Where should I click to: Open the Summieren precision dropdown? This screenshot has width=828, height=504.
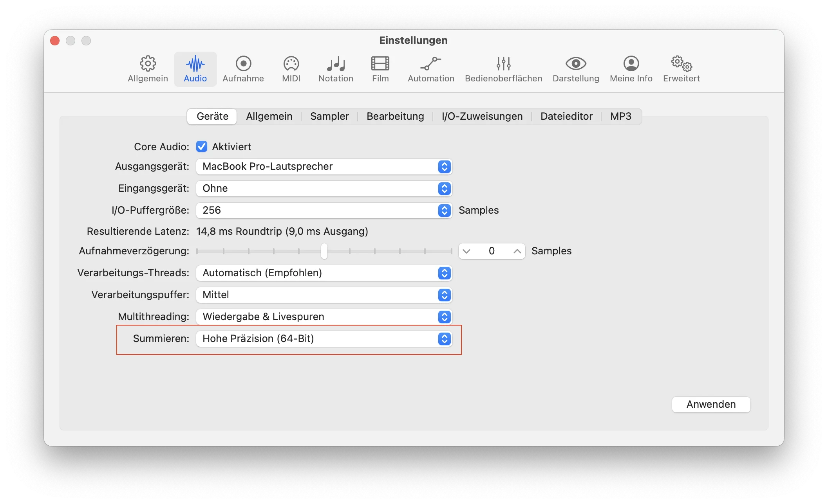[x=324, y=339]
